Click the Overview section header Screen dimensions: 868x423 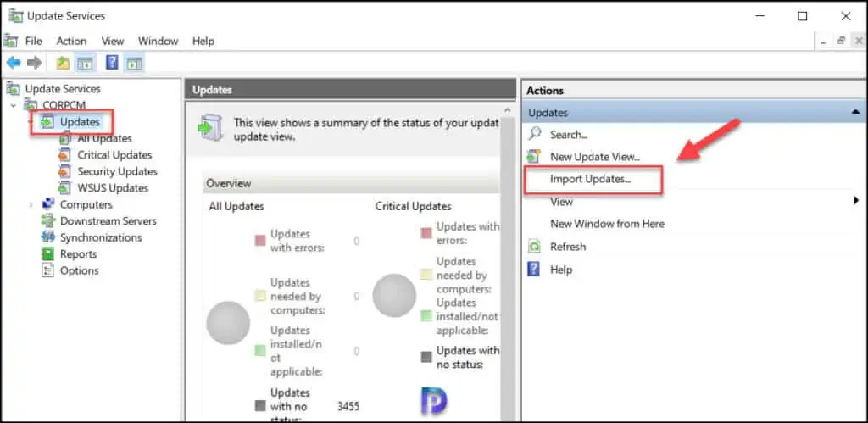351,183
